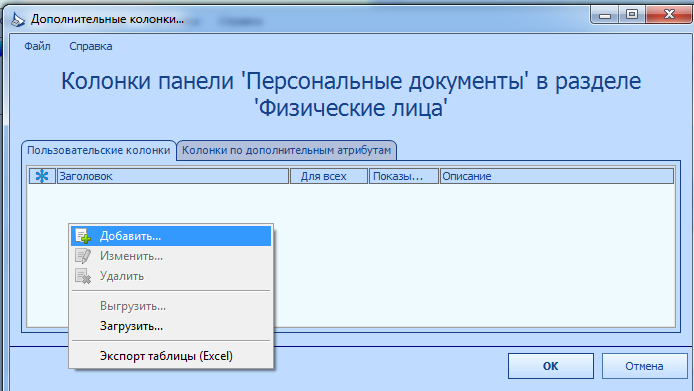The height and width of the screenshot is (391, 694).
Task: Choose Загрузить... from the context menu
Action: pyautogui.click(x=171, y=326)
